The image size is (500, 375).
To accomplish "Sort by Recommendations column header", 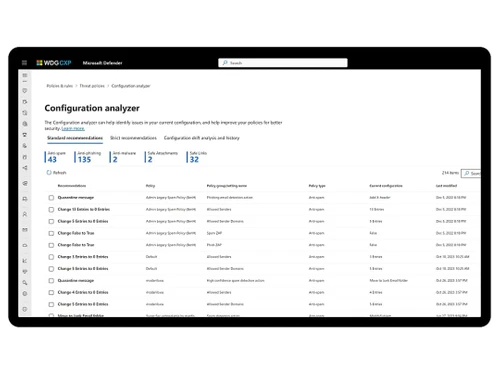I will pos(72,186).
